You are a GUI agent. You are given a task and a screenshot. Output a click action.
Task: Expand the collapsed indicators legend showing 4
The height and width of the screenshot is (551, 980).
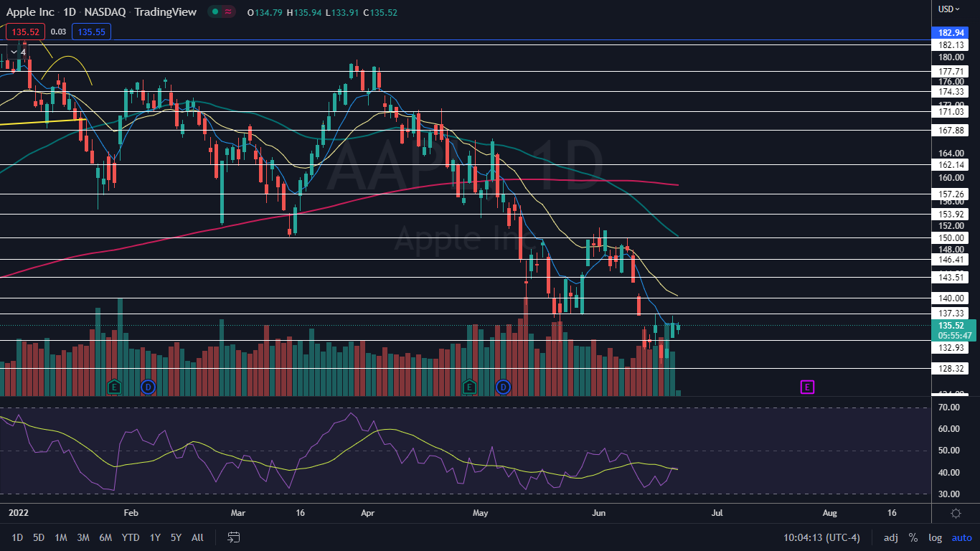tap(19, 52)
